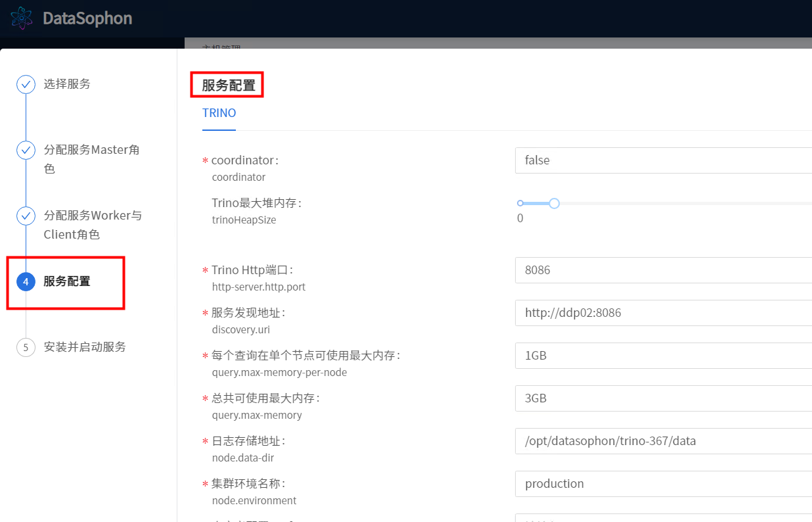The image size is (812, 522).
Task: Go to the 分配服务Master角色 step label
Action: (x=92, y=159)
